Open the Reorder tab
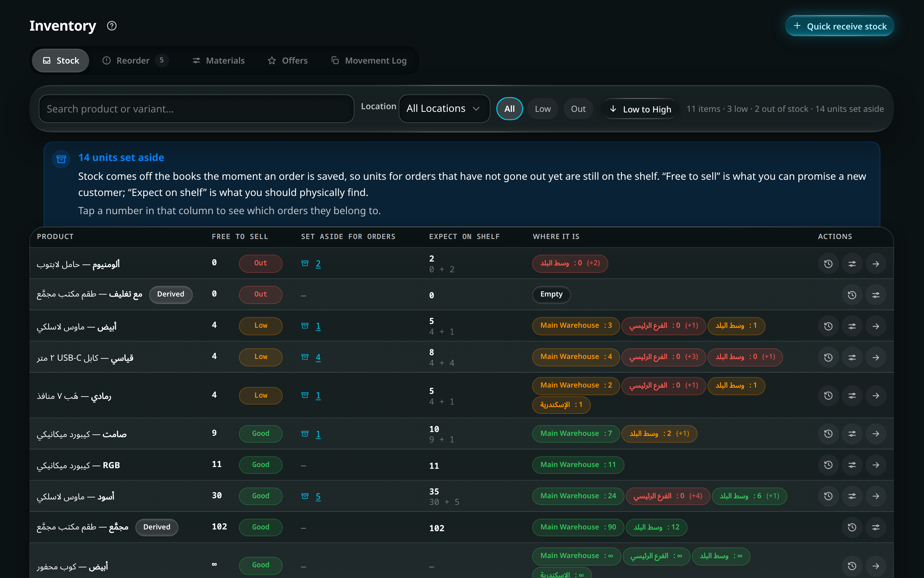The width and height of the screenshot is (924, 578). [135, 60]
